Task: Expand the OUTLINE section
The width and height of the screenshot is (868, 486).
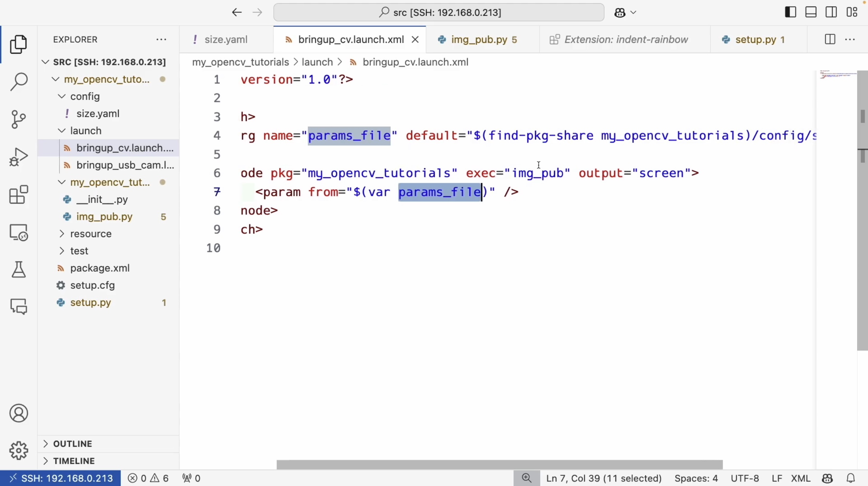Action: [73, 444]
